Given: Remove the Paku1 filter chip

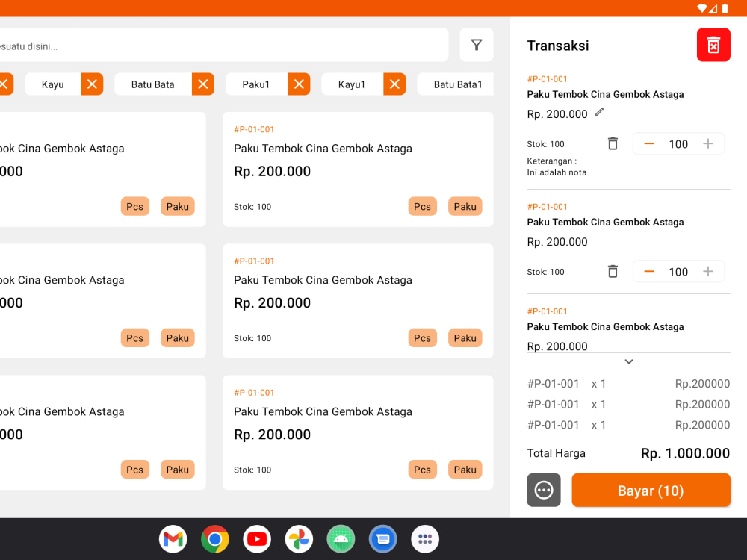Looking at the screenshot, I should point(299,84).
